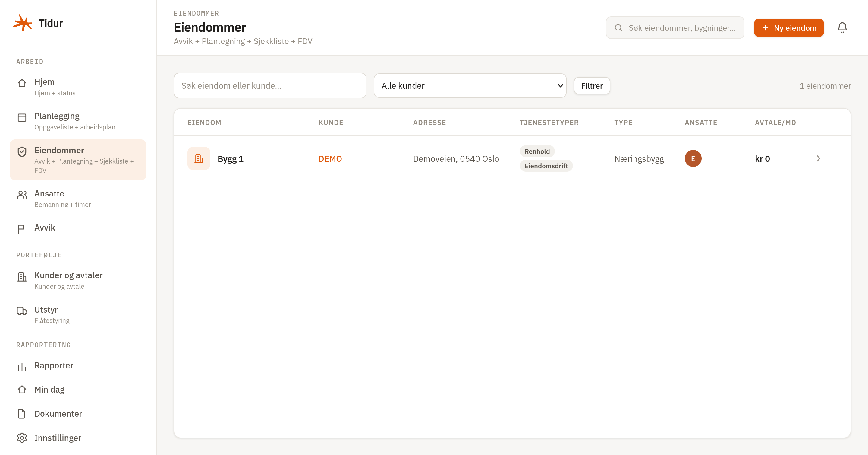This screenshot has height=455, width=868.
Task: Click the top Søk eiendommer, bygninger search box
Action: pos(675,28)
